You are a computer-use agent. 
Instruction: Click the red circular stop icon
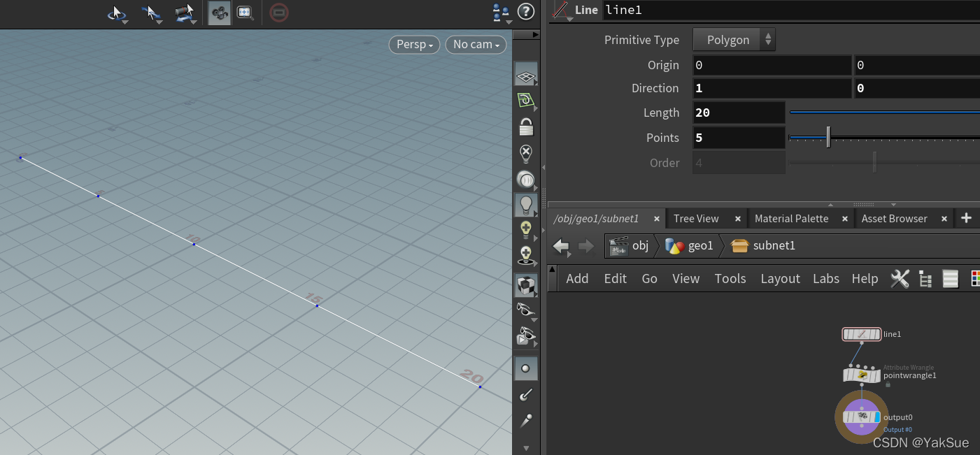[x=279, y=13]
